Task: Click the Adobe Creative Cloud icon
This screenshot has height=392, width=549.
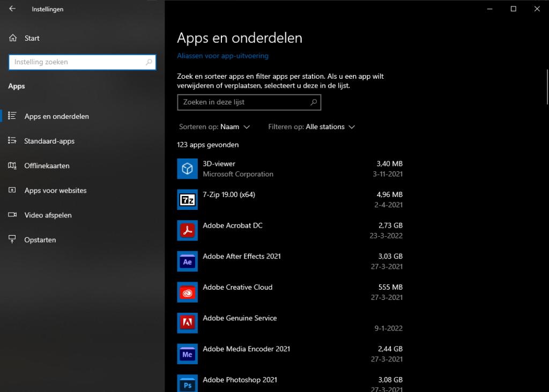Action: coord(187,292)
